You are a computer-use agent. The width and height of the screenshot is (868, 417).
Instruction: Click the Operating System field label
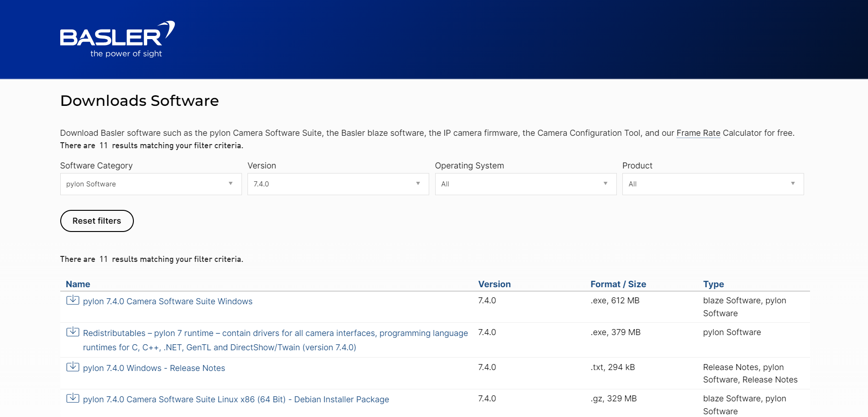click(x=469, y=166)
